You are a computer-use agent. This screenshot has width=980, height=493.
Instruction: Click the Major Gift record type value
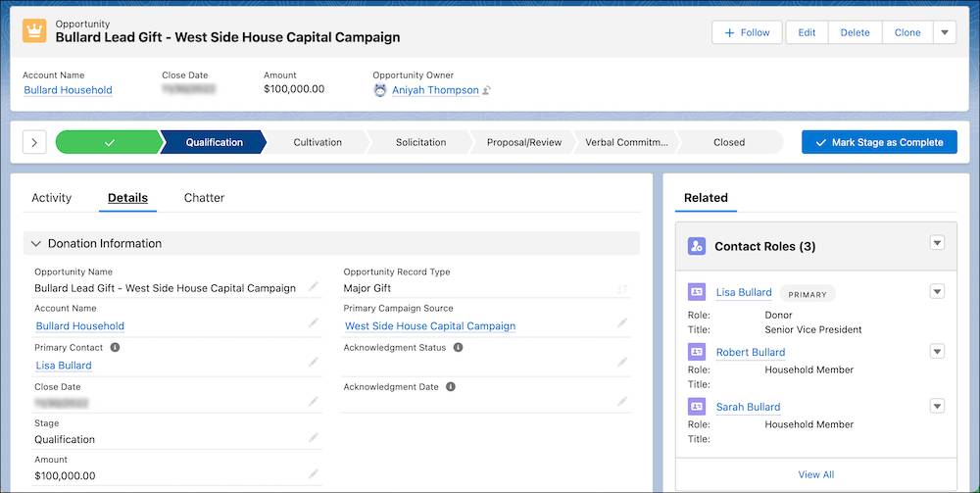click(367, 289)
